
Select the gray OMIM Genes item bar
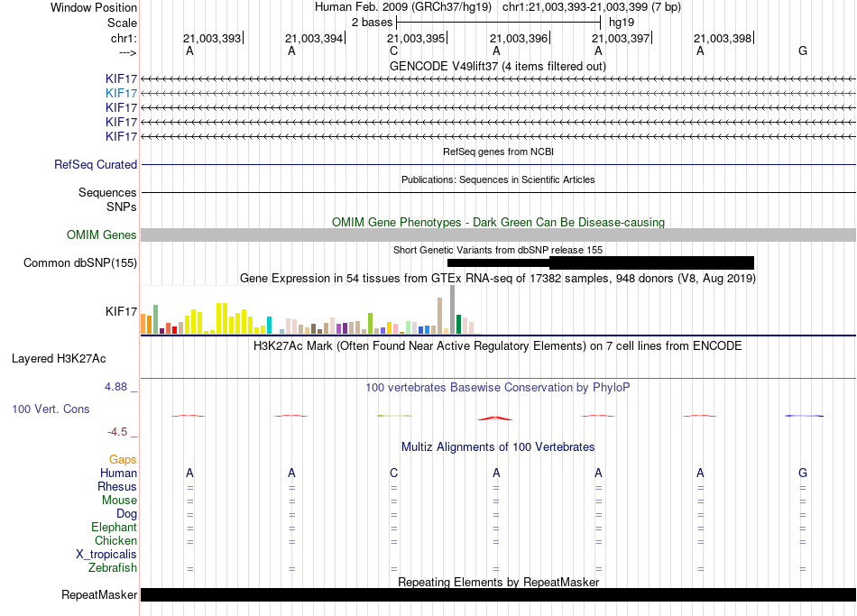pos(498,235)
